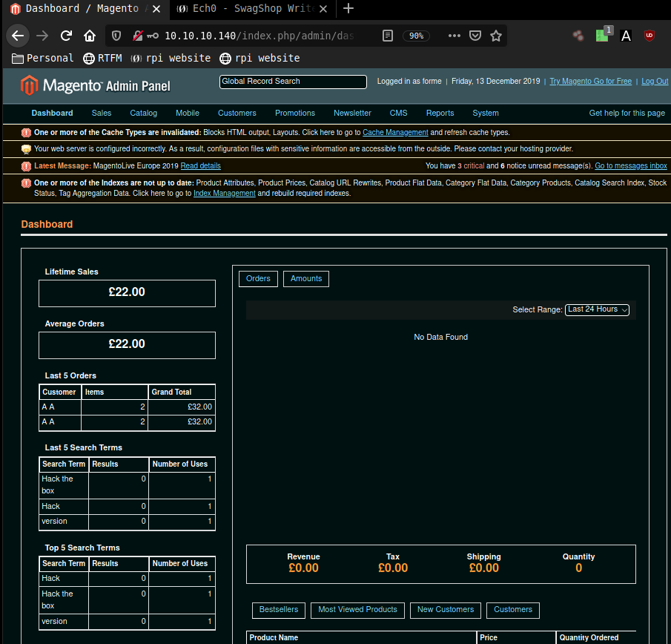Screen dimensions: 671x644
Task: Click the cache invalidated warning icon
Action: [26, 133]
